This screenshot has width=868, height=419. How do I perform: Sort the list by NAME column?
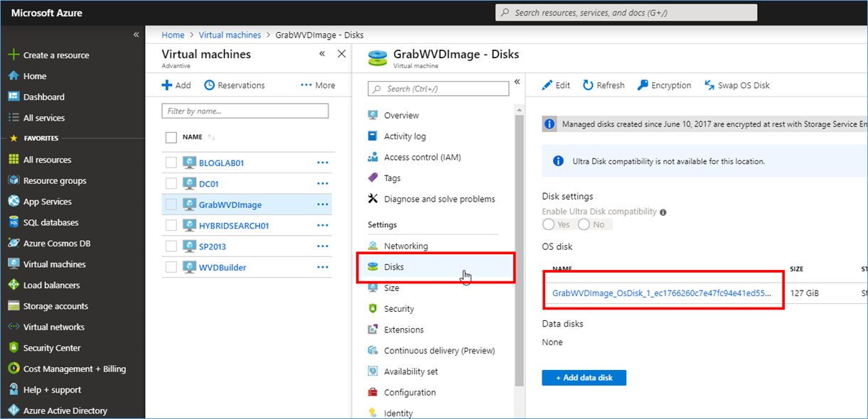click(x=193, y=137)
